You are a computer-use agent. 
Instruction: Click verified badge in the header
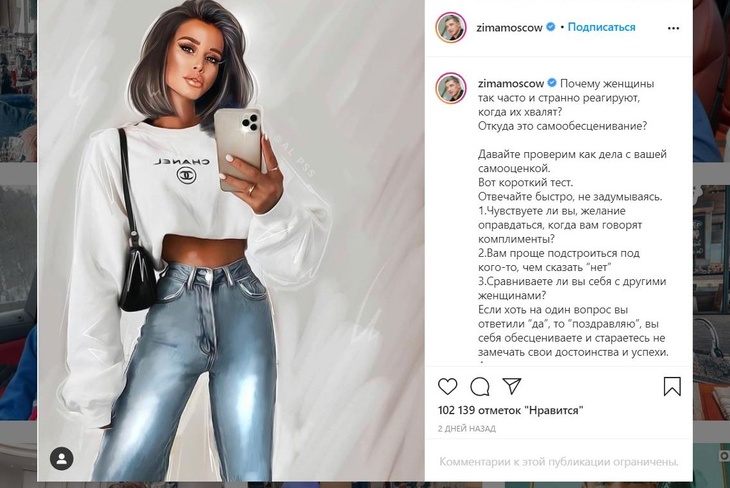coord(550,27)
